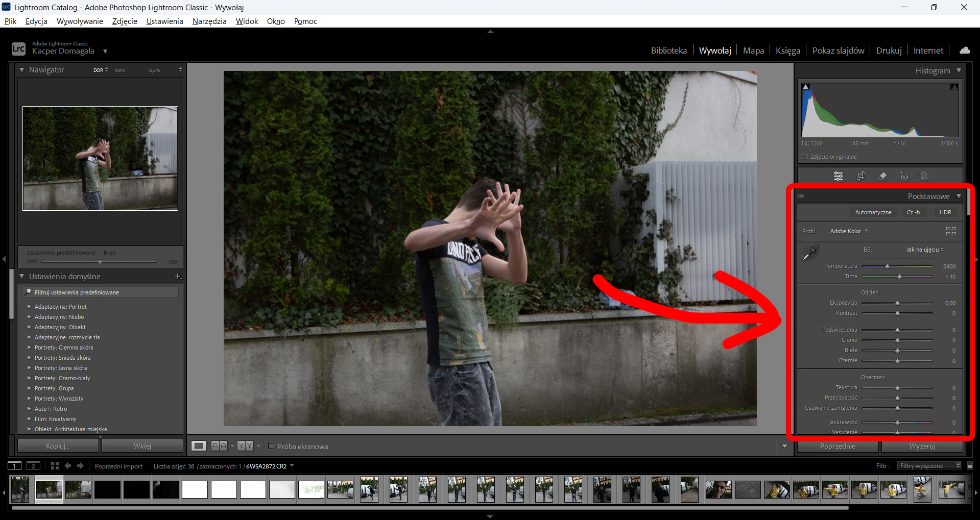Enable the Próba ekranowa checkbox
980x520 pixels.
click(271, 446)
